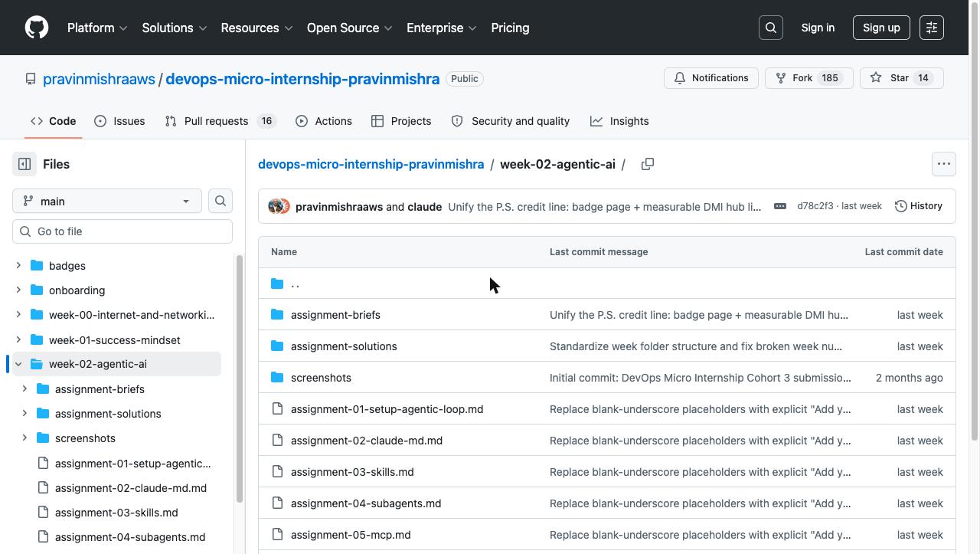Click the file icon for assignment-05-mcp.md row
The image size is (980, 554).
277,535
